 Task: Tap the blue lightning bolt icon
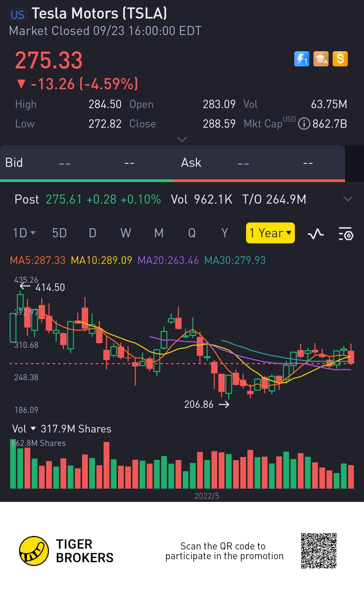[302, 59]
